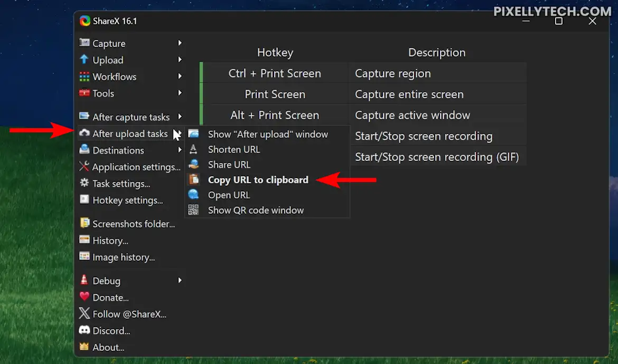Image resolution: width=618 pixels, height=364 pixels.
Task: Click the Show "After upload" window icon
Action: [193, 134]
